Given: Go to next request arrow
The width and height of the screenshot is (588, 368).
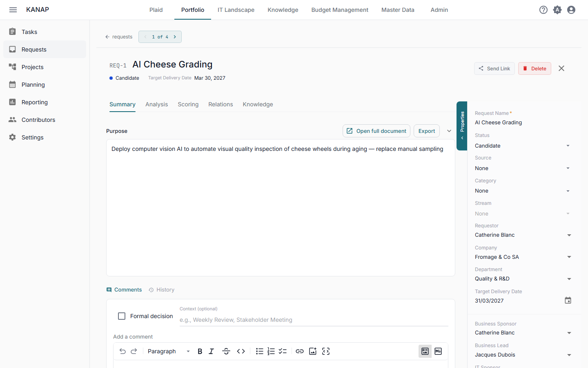Looking at the screenshot, I should tap(175, 37).
